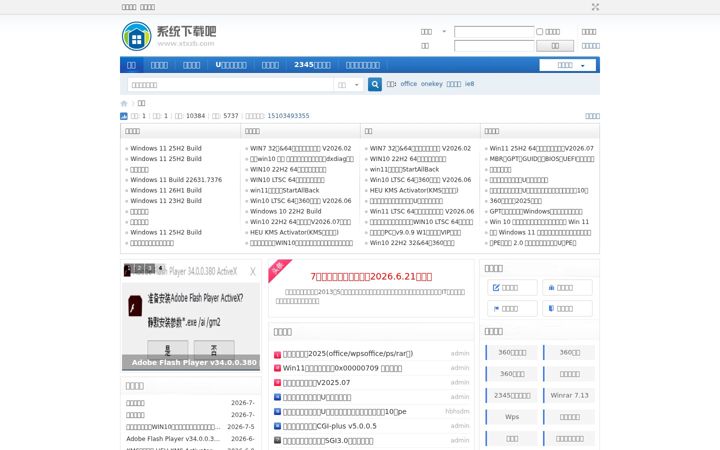Open the login-type dropdown arrow beside username label
Viewport: 720px width, 450px height.
pos(444,32)
